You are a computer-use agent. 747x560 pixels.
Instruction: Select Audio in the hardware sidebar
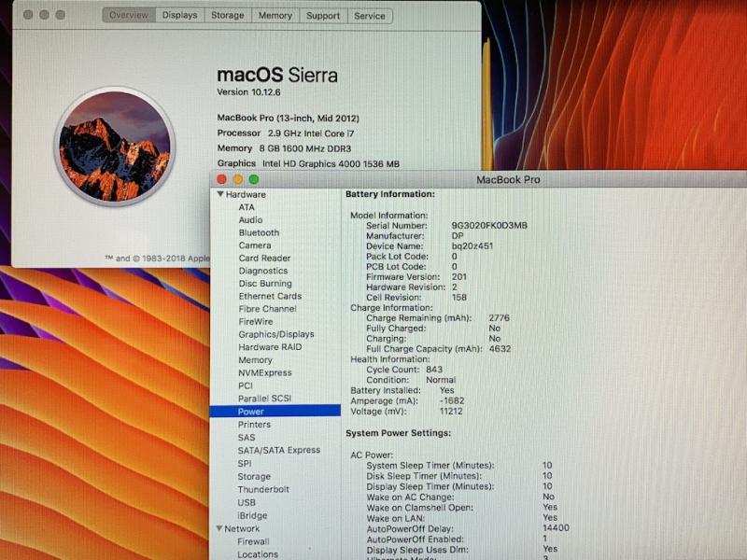click(x=249, y=220)
